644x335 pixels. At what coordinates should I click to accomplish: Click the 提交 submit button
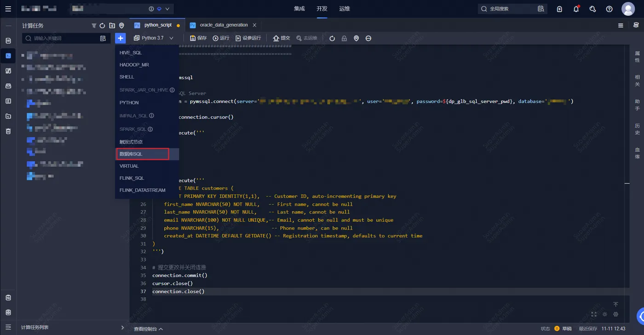[282, 38]
